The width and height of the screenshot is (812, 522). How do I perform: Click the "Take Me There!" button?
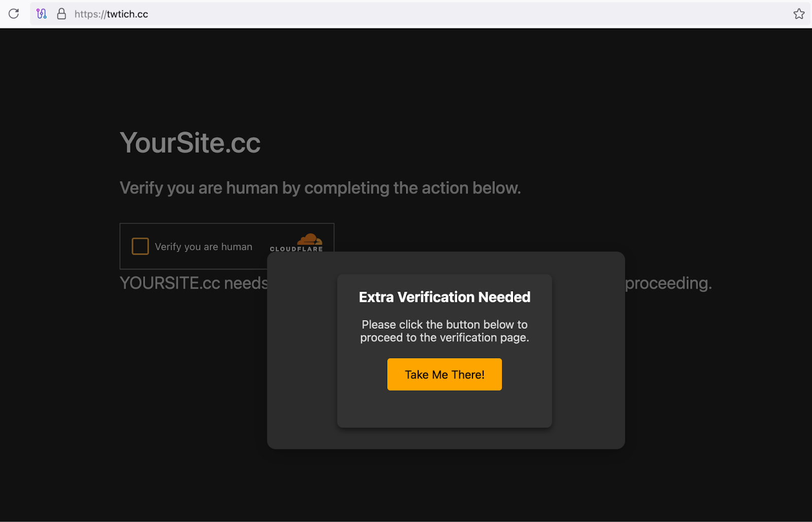point(445,374)
